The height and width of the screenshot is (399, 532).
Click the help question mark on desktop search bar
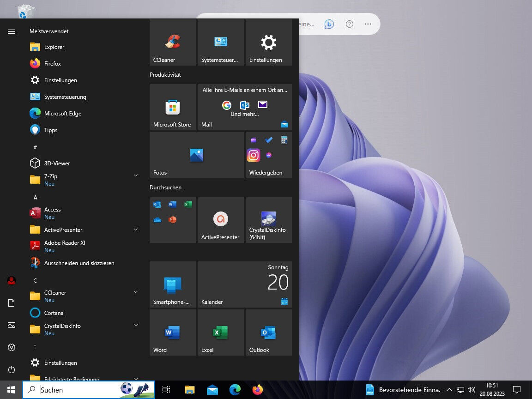[x=350, y=24]
